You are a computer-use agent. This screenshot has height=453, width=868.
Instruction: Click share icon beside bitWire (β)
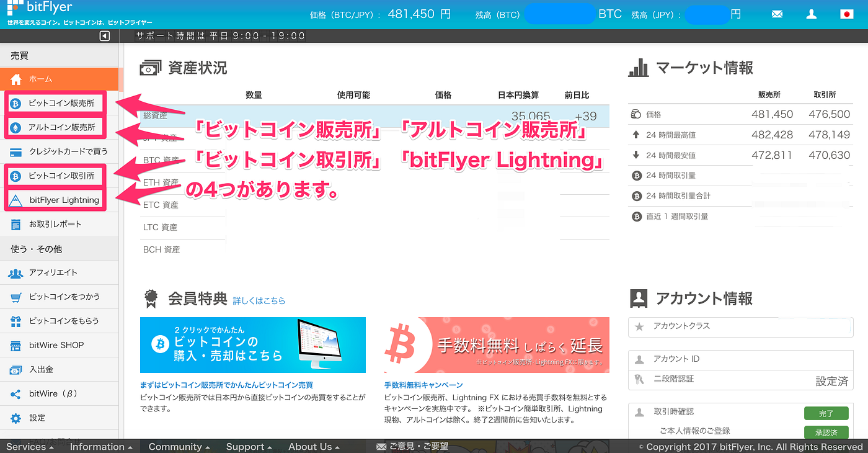[16, 394]
